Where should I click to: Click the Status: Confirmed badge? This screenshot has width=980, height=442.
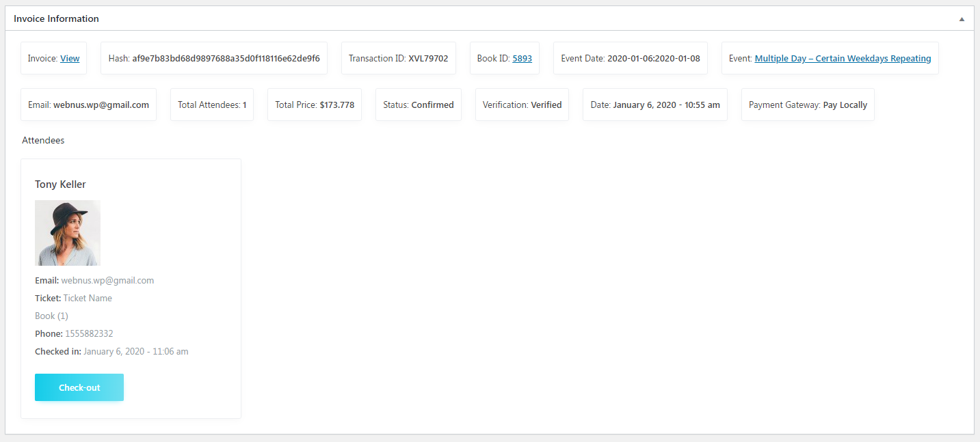(419, 105)
